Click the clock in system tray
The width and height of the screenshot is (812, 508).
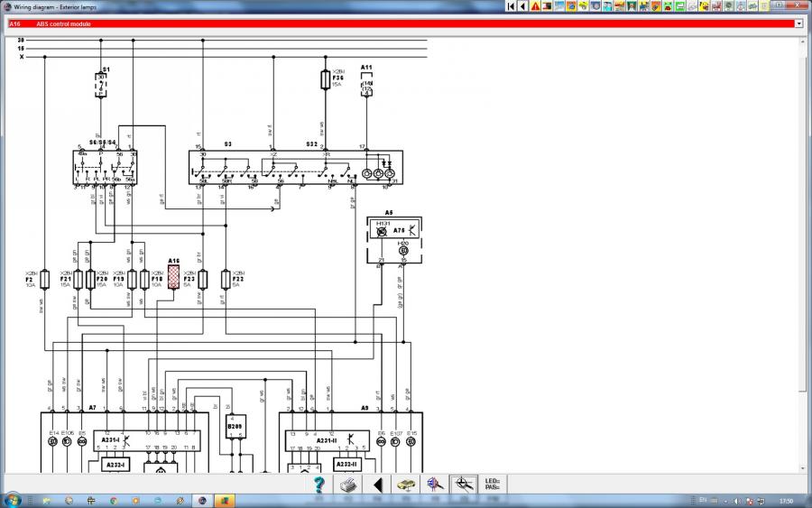[786, 499]
